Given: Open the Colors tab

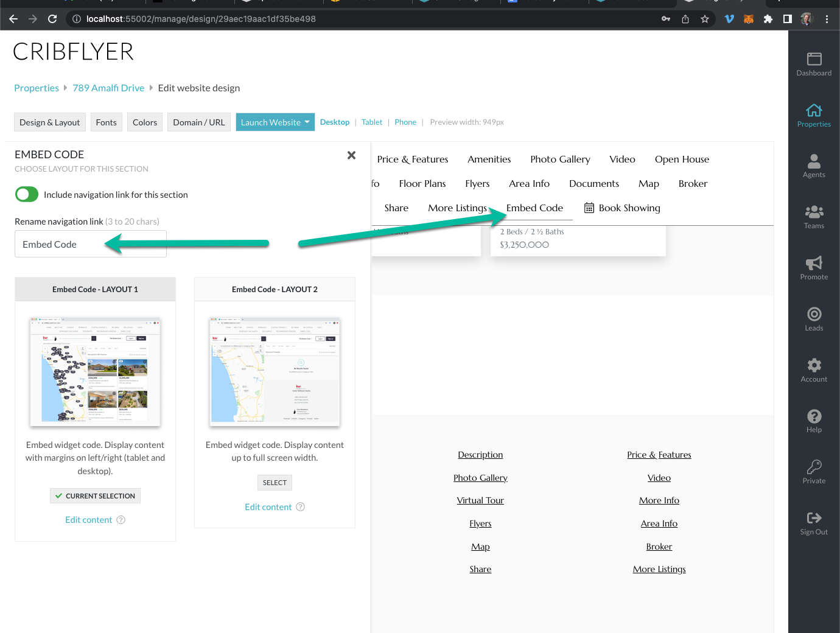Looking at the screenshot, I should tap(145, 122).
